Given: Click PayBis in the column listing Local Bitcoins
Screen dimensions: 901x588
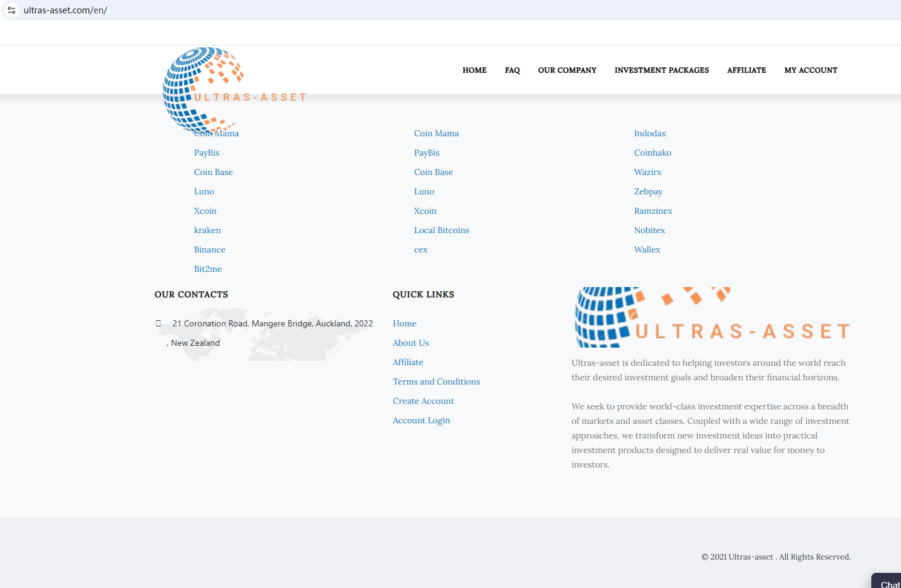Looking at the screenshot, I should (x=427, y=153).
